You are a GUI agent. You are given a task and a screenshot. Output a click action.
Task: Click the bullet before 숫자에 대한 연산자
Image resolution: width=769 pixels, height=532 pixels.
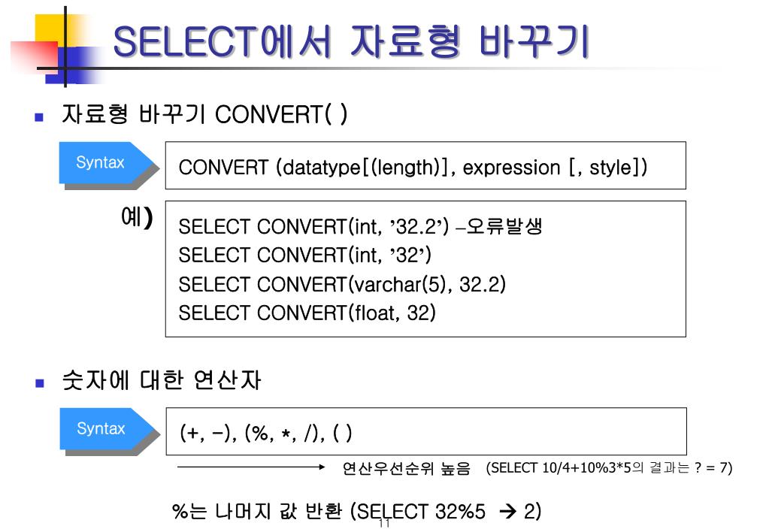[x=40, y=383]
